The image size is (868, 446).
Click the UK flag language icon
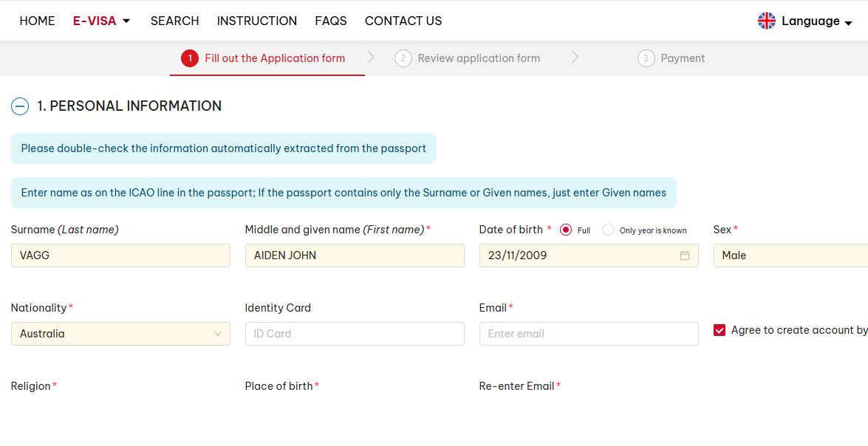pos(766,21)
